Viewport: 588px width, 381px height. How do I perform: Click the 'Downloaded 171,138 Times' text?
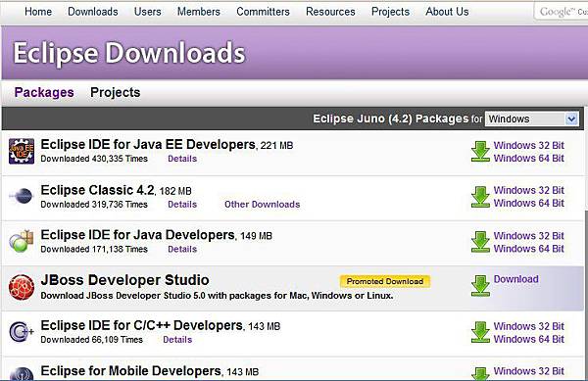[94, 250]
